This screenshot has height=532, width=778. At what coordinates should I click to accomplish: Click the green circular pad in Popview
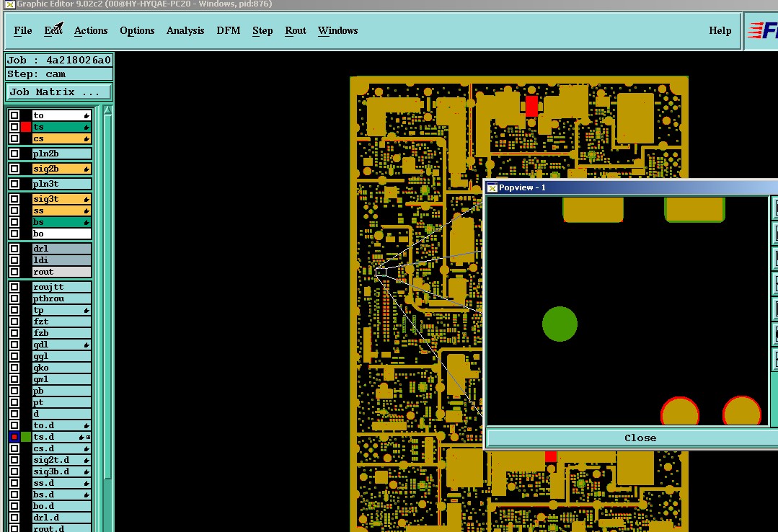click(560, 324)
